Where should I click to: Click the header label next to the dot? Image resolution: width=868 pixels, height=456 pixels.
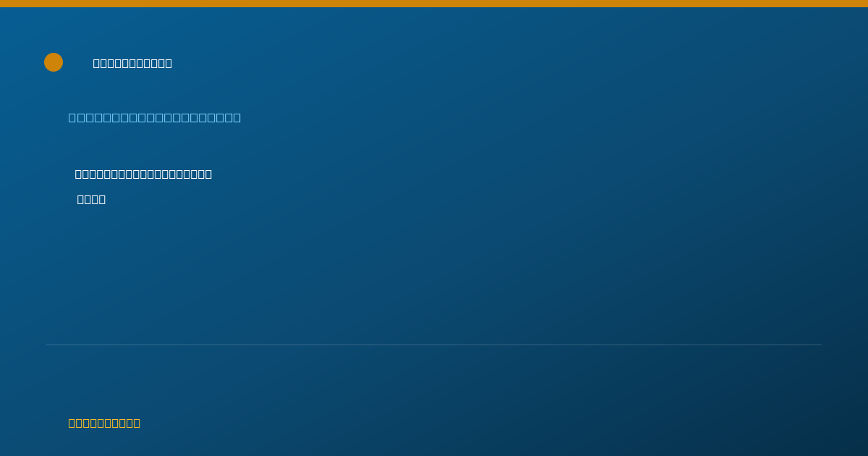[132, 63]
